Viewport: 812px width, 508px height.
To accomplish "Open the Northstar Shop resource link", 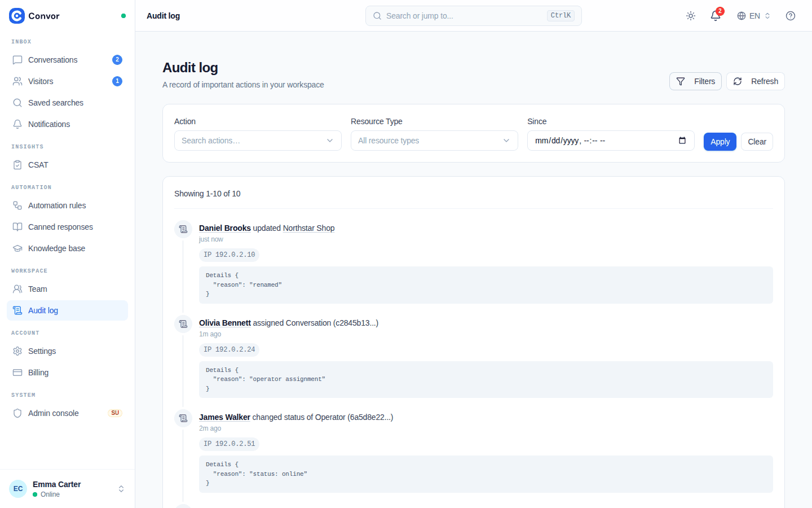I will click(x=308, y=228).
